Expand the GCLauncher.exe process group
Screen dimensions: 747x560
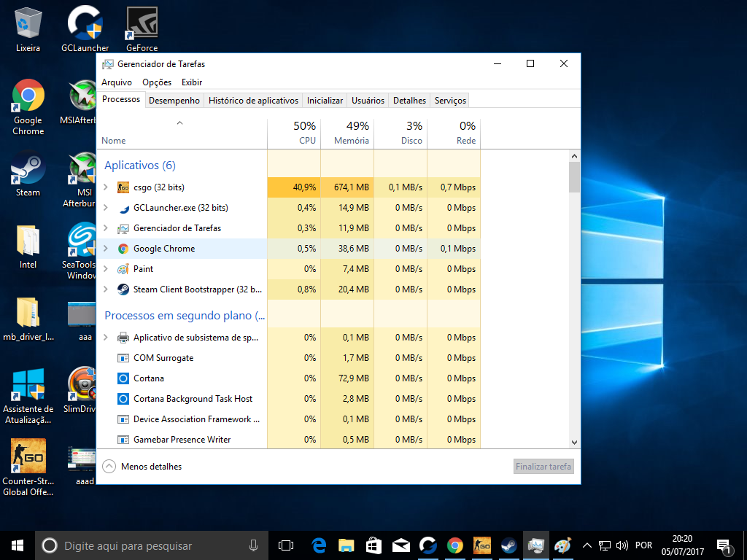pos(106,208)
